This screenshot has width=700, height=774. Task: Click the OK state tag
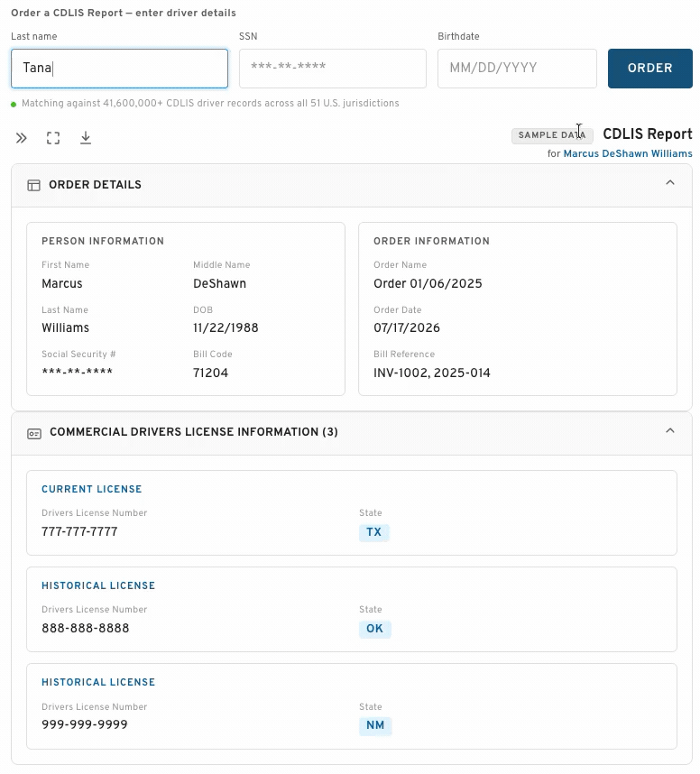(374, 629)
